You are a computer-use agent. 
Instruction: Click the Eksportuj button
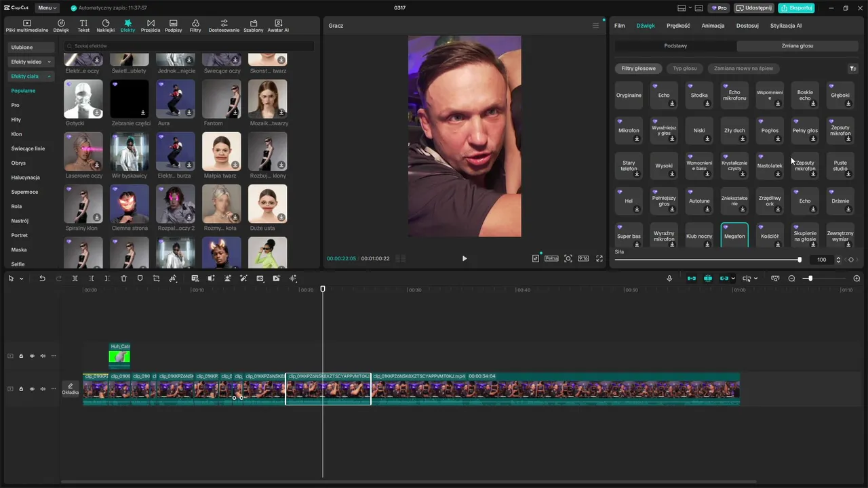point(796,8)
